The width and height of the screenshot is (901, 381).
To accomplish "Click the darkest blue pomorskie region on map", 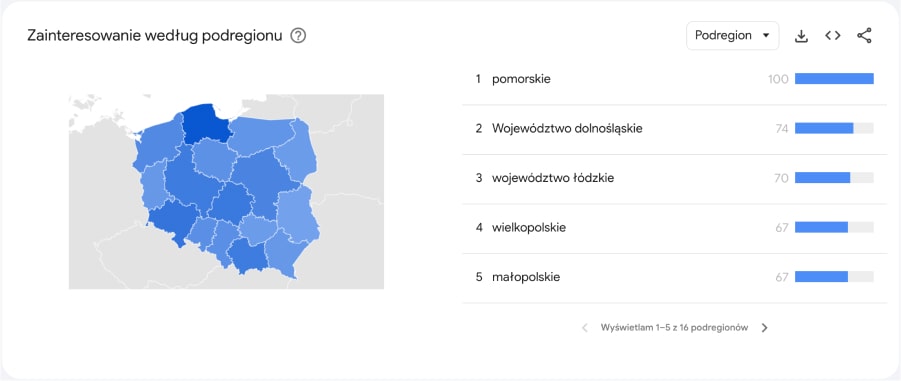I will pos(206,124).
